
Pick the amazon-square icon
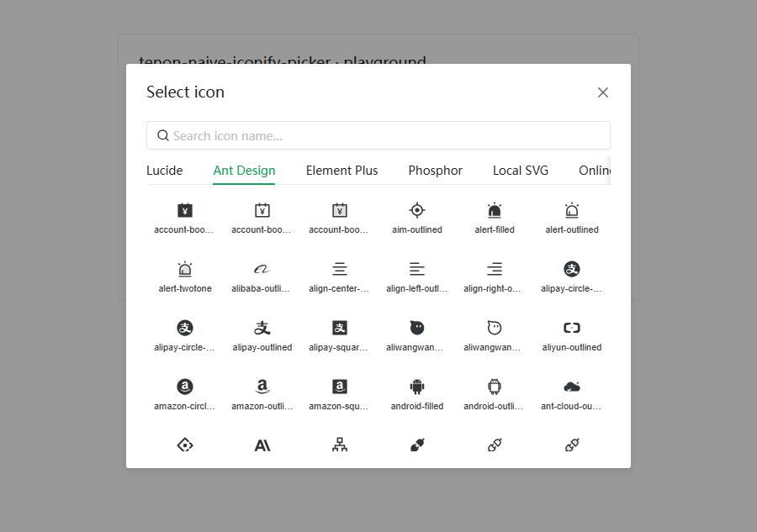click(340, 387)
